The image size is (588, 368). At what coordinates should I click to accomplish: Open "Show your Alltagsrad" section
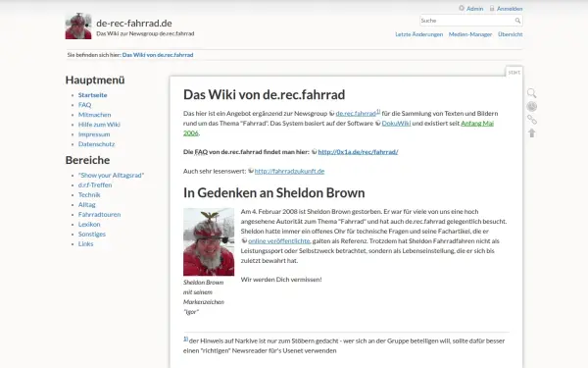tap(111, 175)
